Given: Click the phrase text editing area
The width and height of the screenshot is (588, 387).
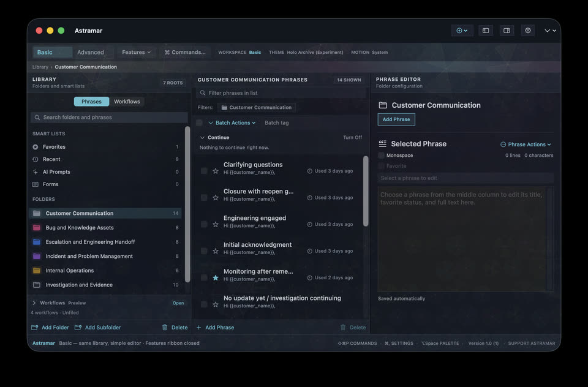Looking at the screenshot, I should [466, 239].
